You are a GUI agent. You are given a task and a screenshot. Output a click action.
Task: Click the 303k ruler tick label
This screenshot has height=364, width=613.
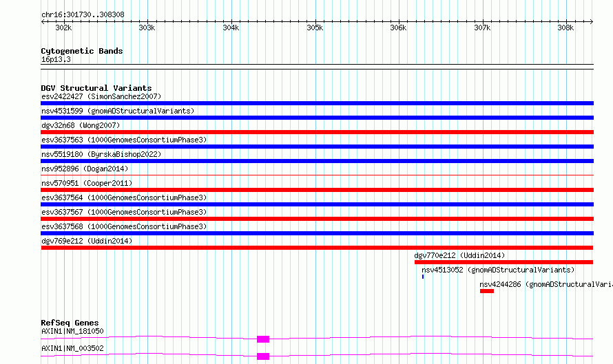pos(147,28)
